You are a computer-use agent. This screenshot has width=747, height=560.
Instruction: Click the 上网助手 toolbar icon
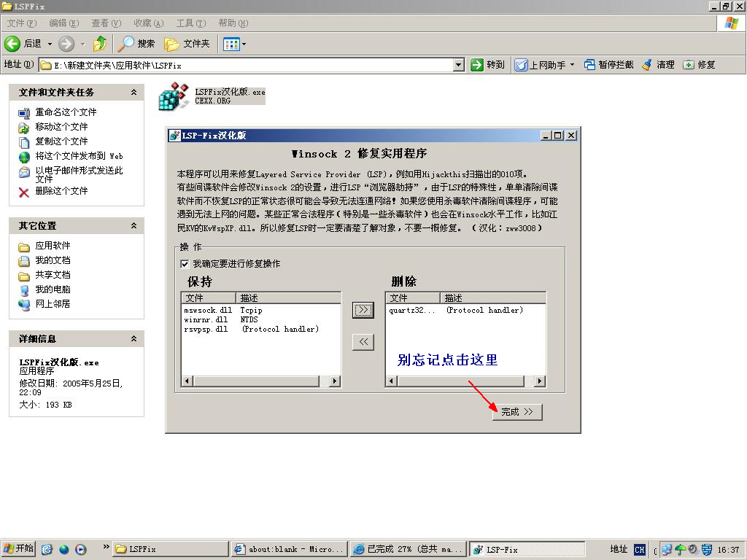(521, 65)
